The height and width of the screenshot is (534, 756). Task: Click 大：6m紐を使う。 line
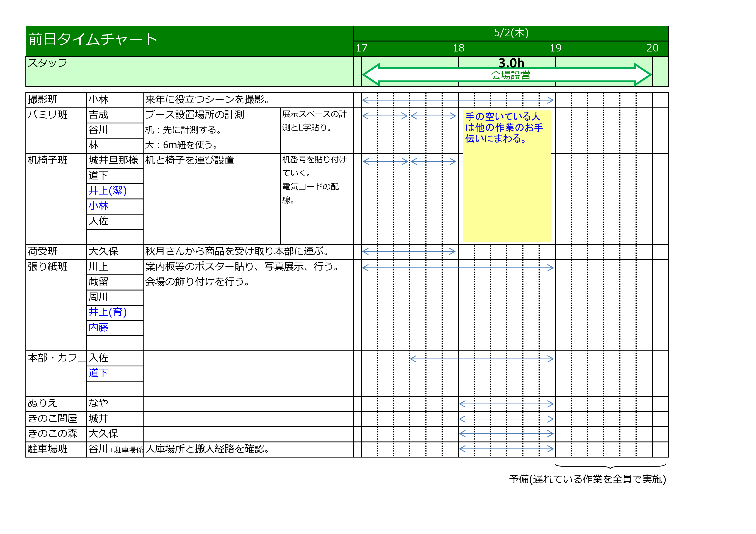point(181,145)
